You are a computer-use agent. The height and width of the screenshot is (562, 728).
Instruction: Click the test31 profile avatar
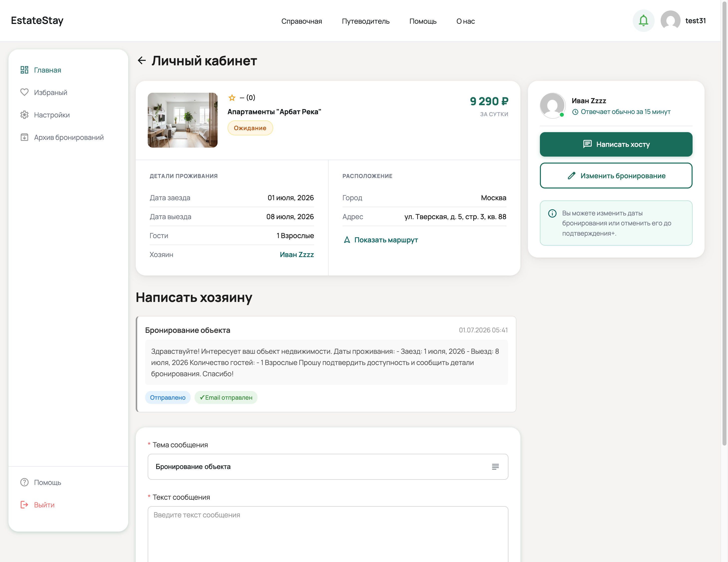click(670, 21)
